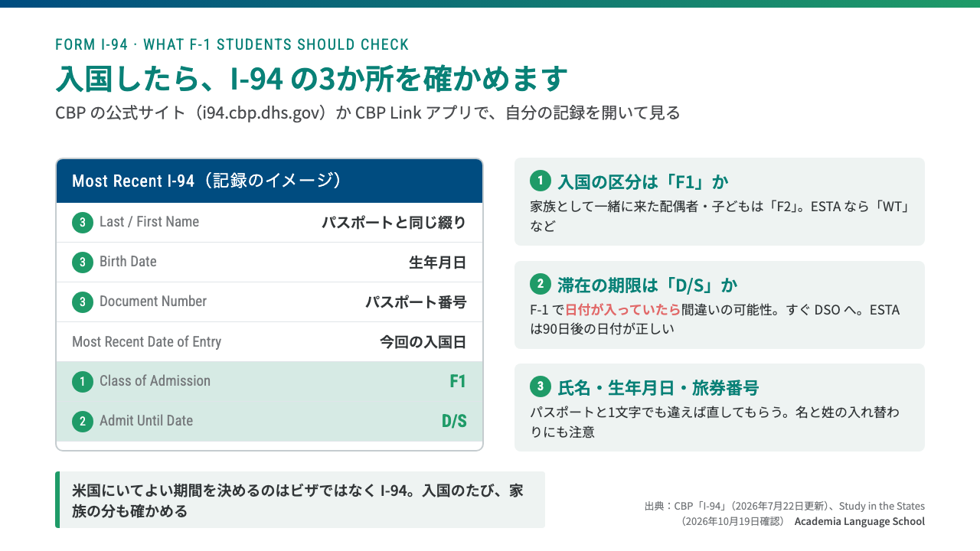Screen dimensions: 980x551
Task: Select the "Document Number" label
Action: (x=153, y=302)
